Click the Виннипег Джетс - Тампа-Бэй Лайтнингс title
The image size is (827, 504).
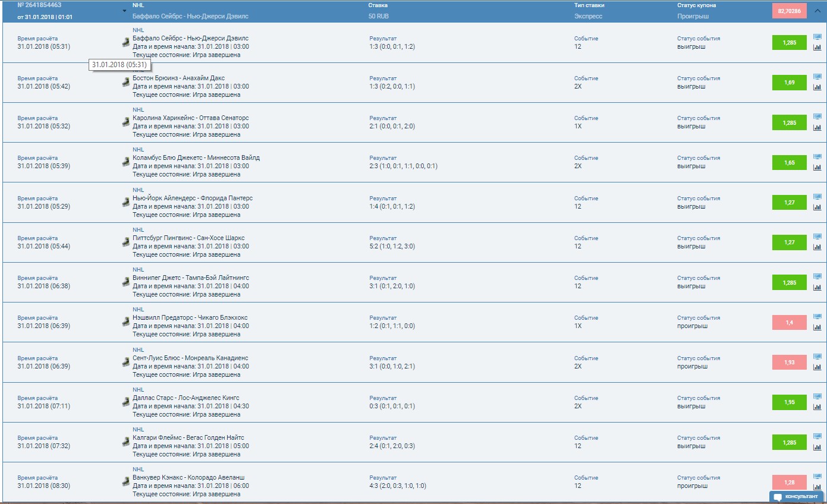pyautogui.click(x=191, y=278)
